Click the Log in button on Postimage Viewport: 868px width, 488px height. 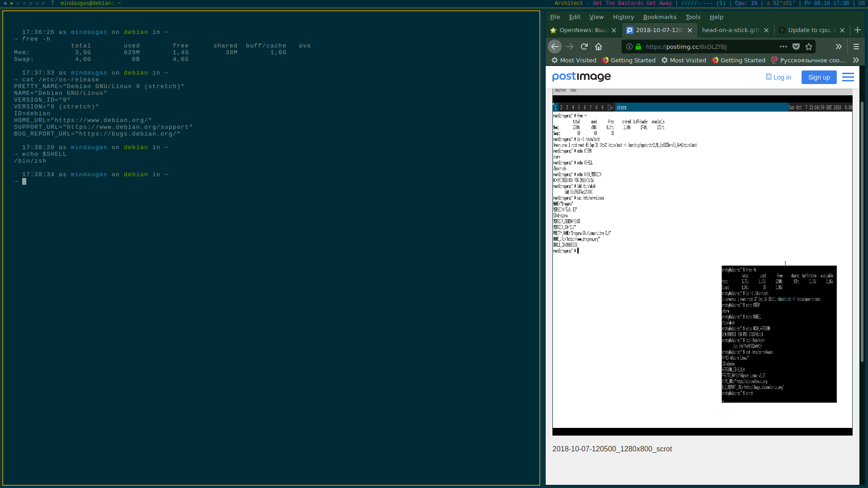tap(778, 77)
